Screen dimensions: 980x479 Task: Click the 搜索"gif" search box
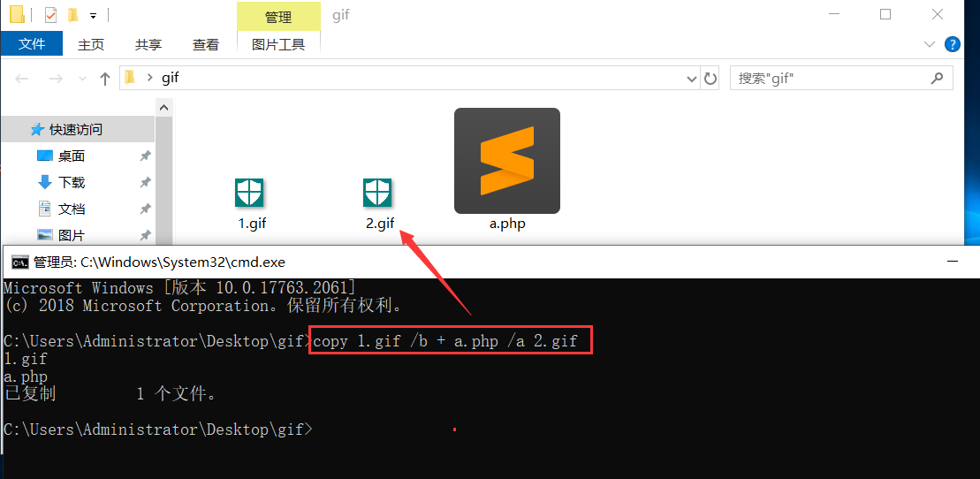(x=841, y=78)
